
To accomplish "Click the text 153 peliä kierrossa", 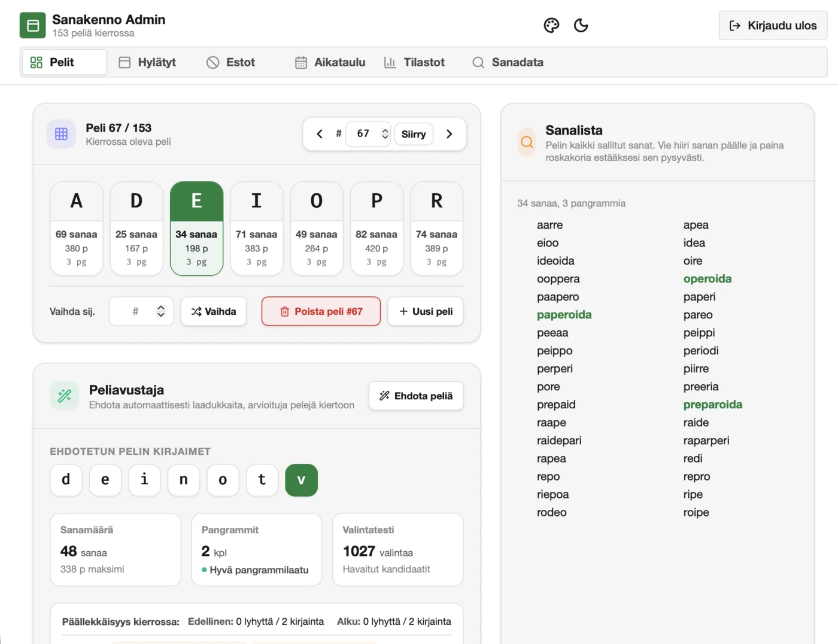I will [x=93, y=33].
